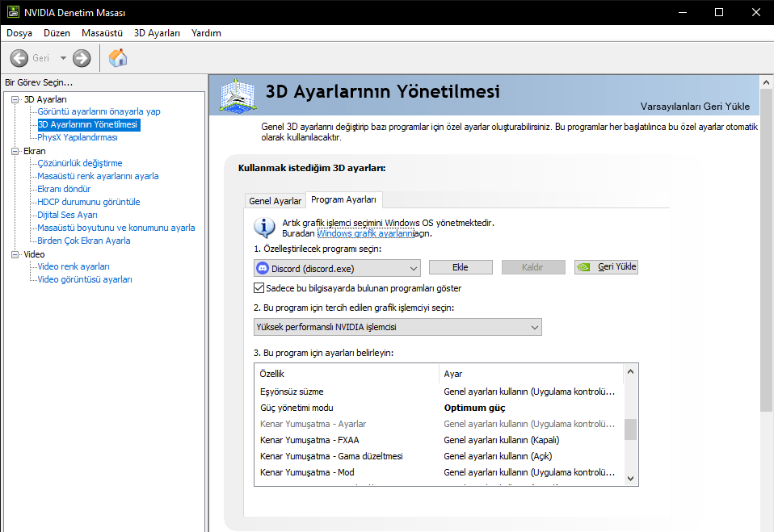Click Varsayılanları Geri Yükle link
The width and height of the screenshot is (774, 532).
click(x=695, y=107)
